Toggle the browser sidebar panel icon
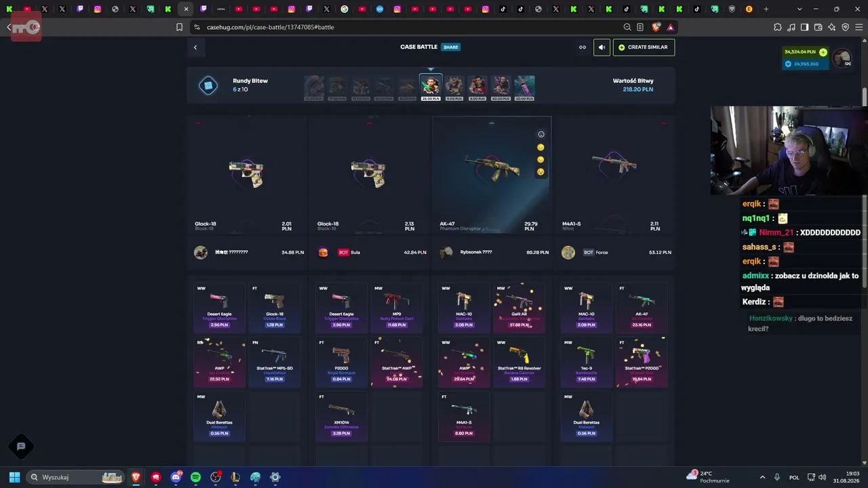 click(x=804, y=27)
